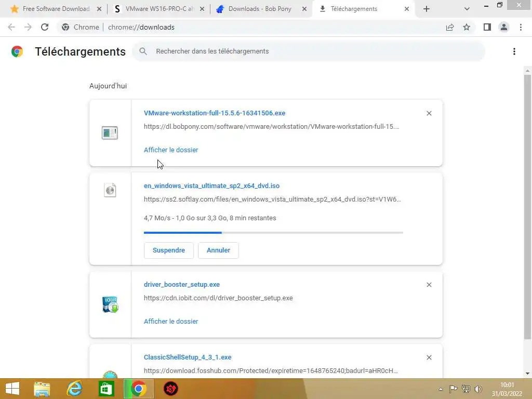Close the Downloads - Bob Pony tab
This screenshot has width=532, height=399.
pyautogui.click(x=304, y=9)
